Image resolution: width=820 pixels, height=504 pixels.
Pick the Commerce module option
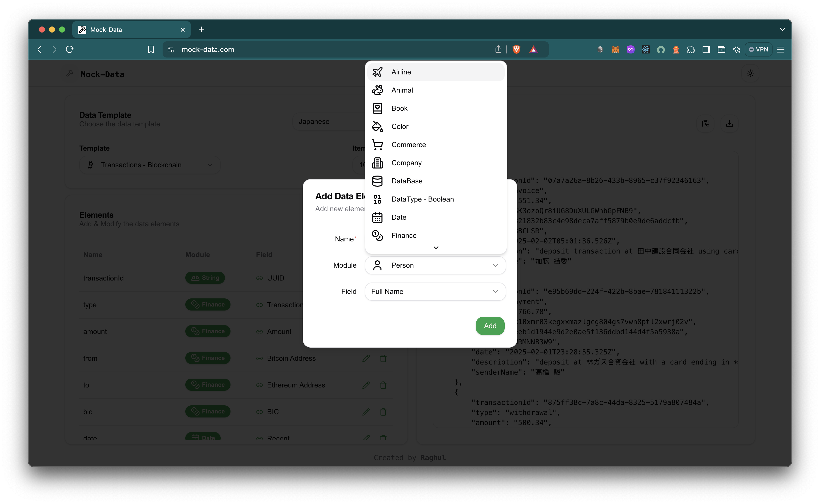[436, 145]
